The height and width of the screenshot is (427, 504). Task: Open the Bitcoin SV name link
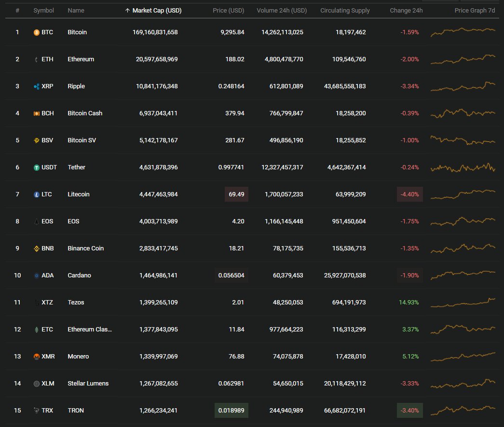[82, 140]
